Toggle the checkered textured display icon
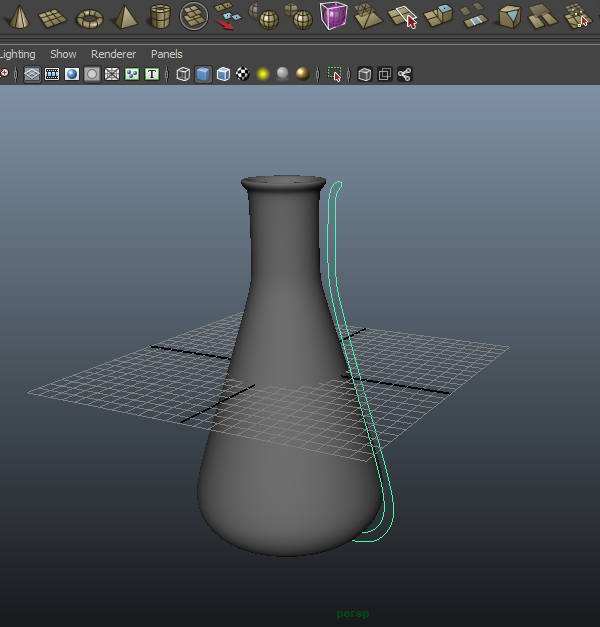Screen dimensions: 600x627 (x=242, y=74)
